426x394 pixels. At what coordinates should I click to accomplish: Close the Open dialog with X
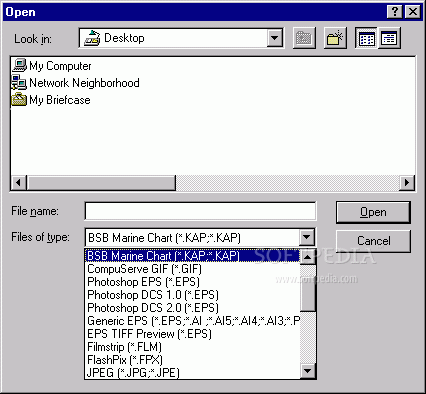[x=413, y=12]
